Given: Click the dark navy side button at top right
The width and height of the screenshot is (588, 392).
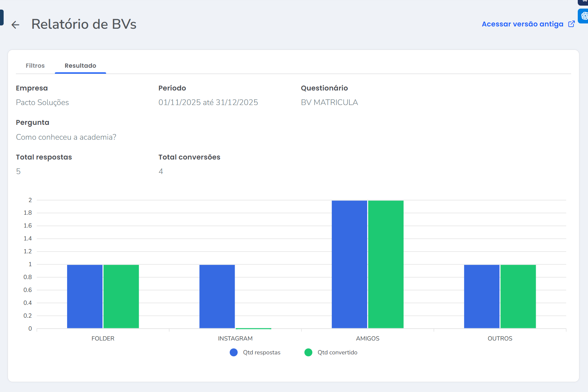Looking at the screenshot, I should click(584, 2).
